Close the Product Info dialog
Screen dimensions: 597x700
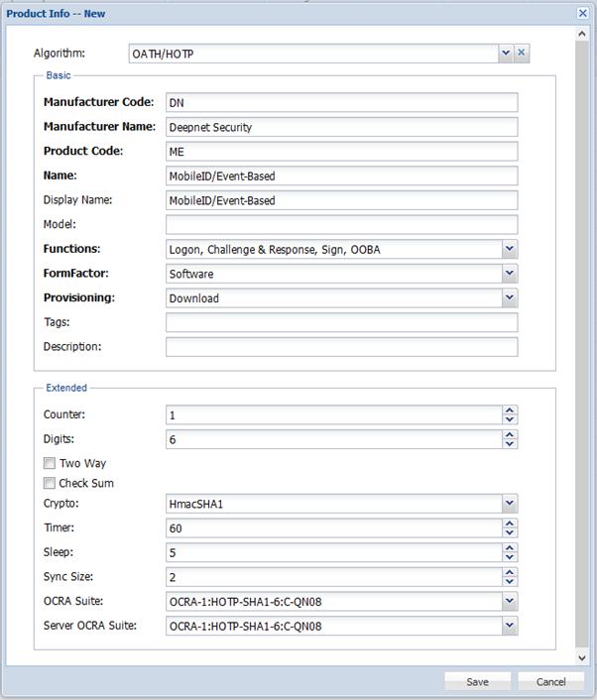pyautogui.click(x=583, y=13)
